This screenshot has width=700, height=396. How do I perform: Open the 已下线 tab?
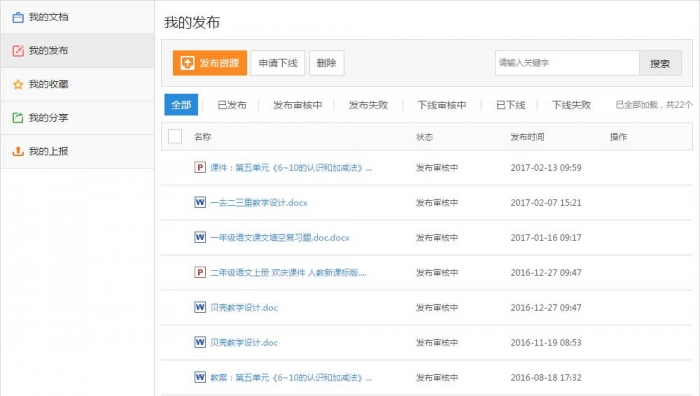pos(511,105)
